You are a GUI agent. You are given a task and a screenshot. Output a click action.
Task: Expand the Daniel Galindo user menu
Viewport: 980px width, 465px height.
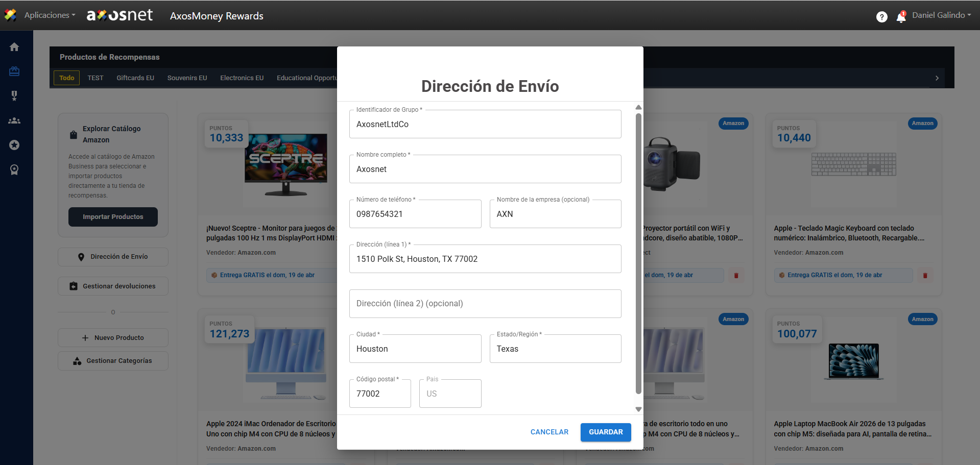pyautogui.click(x=941, y=15)
